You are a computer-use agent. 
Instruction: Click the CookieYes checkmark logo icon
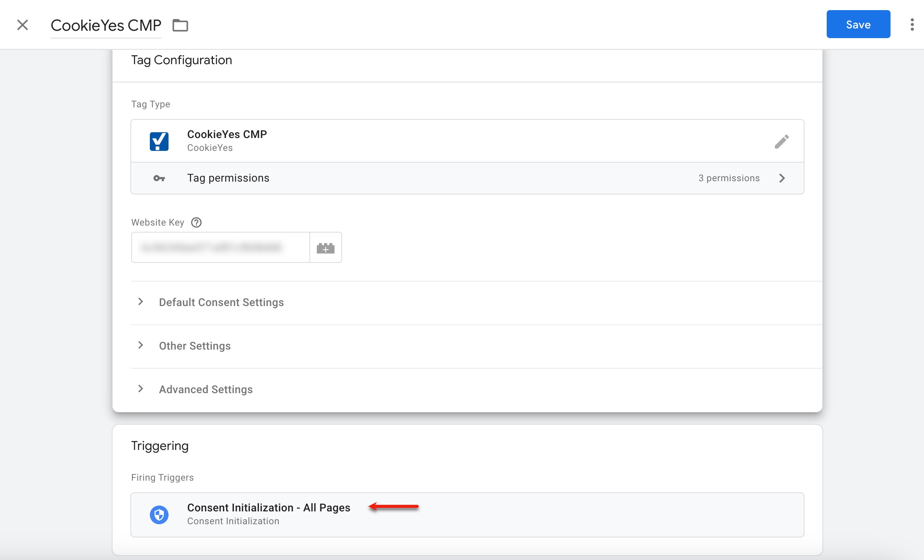point(159,141)
